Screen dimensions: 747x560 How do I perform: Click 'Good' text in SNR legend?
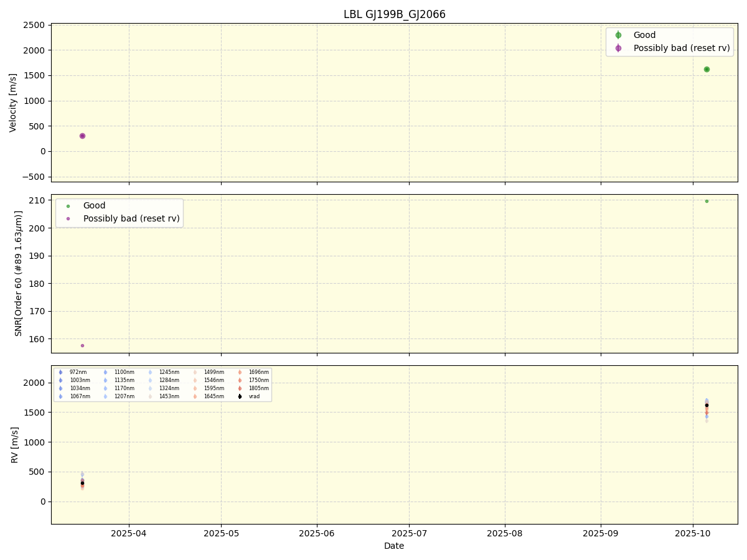[x=94, y=206]
